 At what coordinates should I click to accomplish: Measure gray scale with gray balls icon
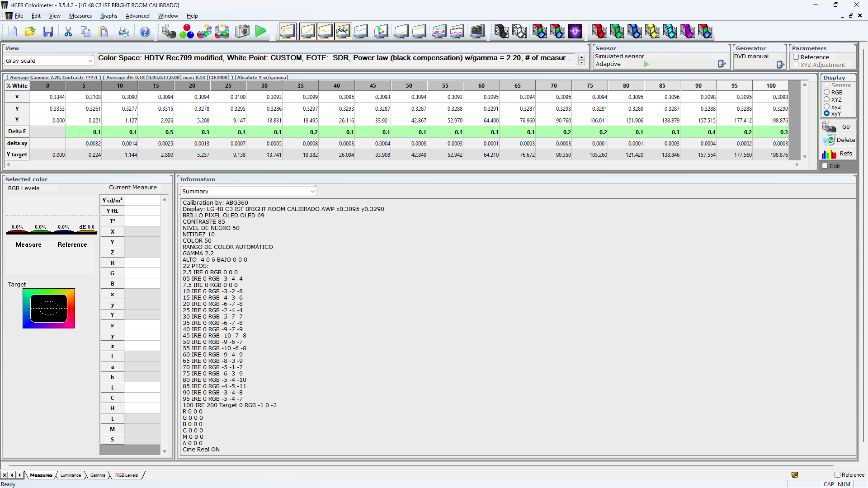pyautogui.click(x=169, y=32)
